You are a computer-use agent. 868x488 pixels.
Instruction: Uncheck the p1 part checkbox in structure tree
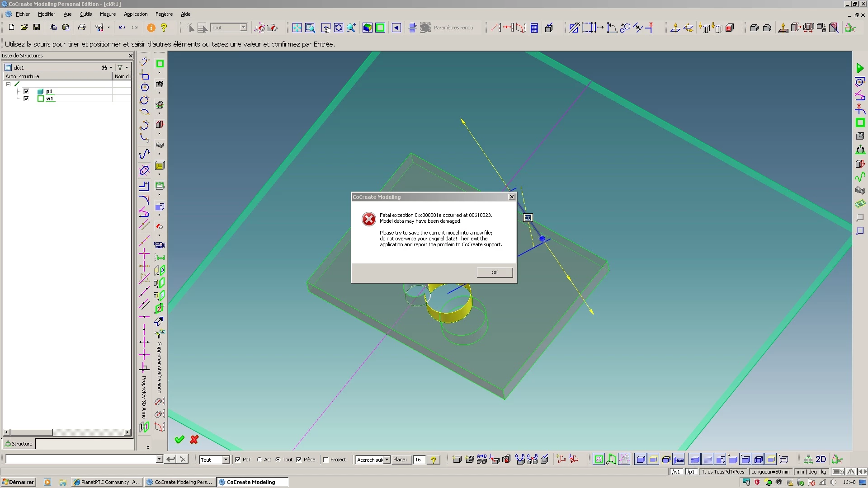click(26, 91)
